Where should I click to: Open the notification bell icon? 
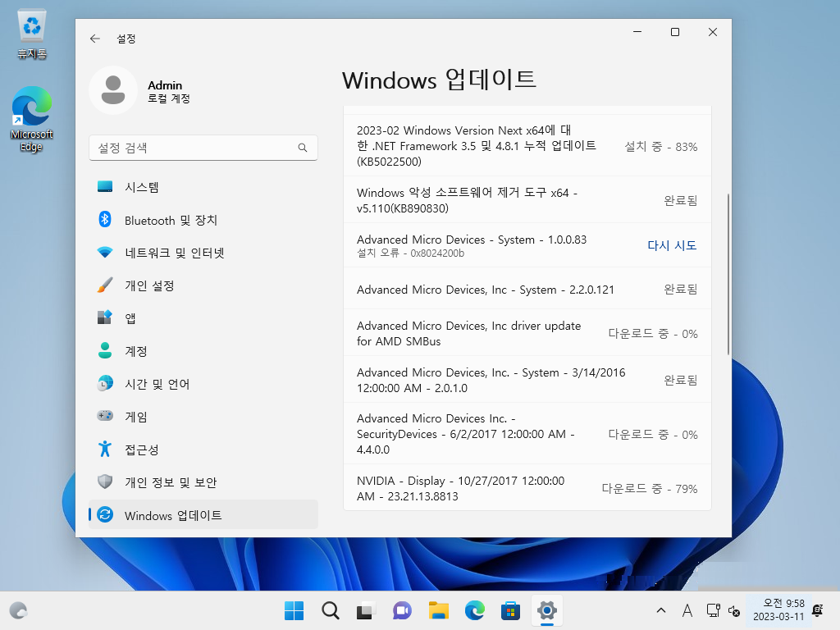(x=818, y=610)
